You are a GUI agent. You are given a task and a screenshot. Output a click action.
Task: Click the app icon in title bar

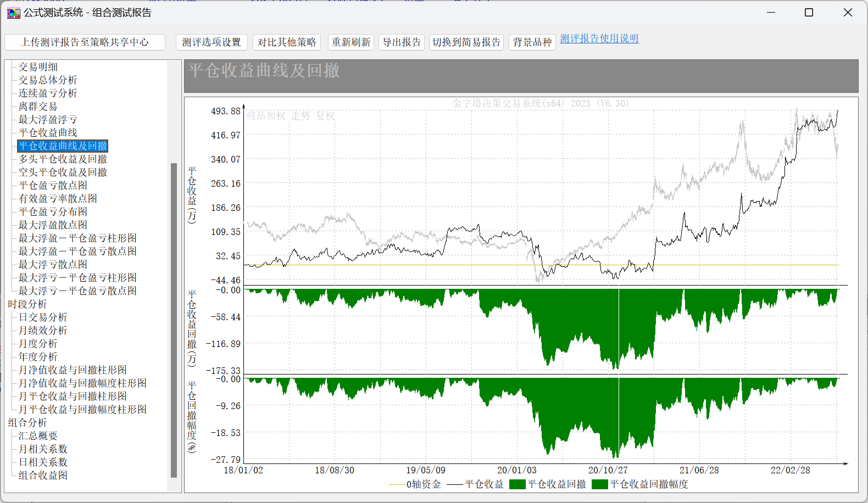click(13, 13)
